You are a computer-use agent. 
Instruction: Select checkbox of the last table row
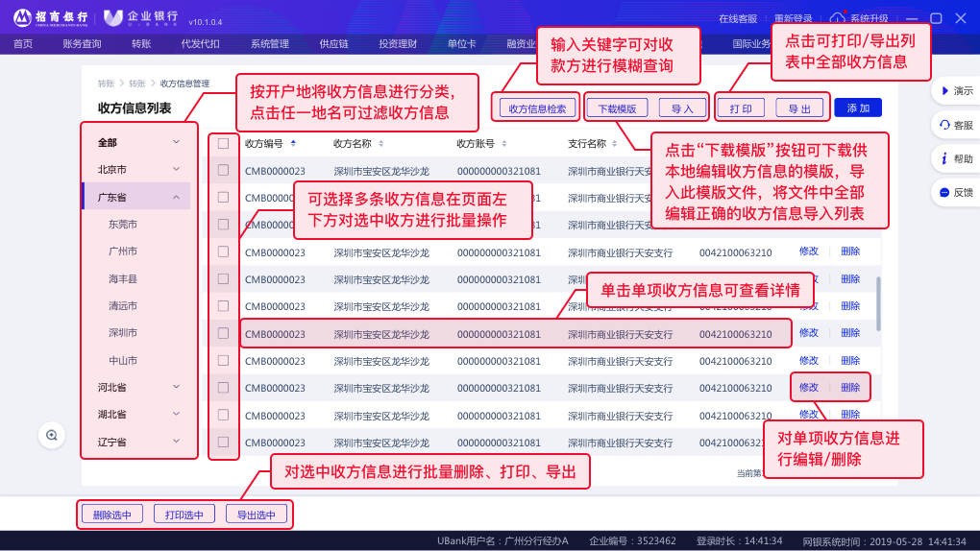[x=223, y=443]
